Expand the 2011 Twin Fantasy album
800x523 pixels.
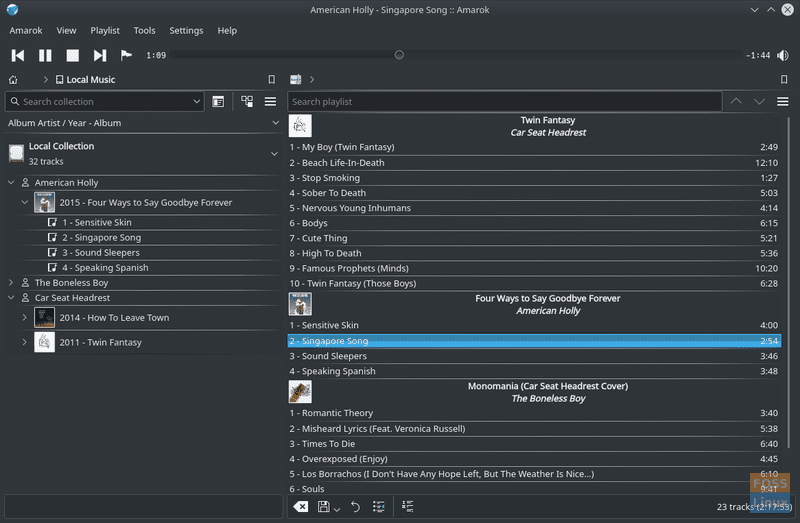coord(24,342)
